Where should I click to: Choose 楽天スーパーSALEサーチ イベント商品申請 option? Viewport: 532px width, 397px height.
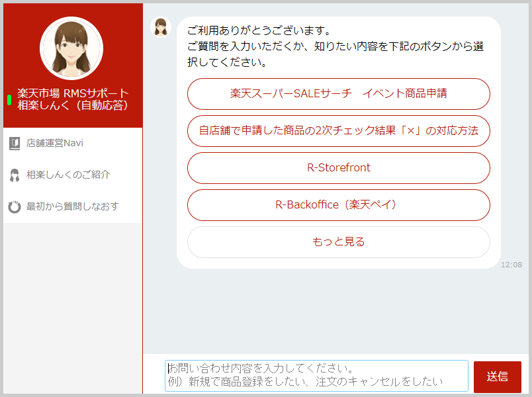[x=338, y=94]
